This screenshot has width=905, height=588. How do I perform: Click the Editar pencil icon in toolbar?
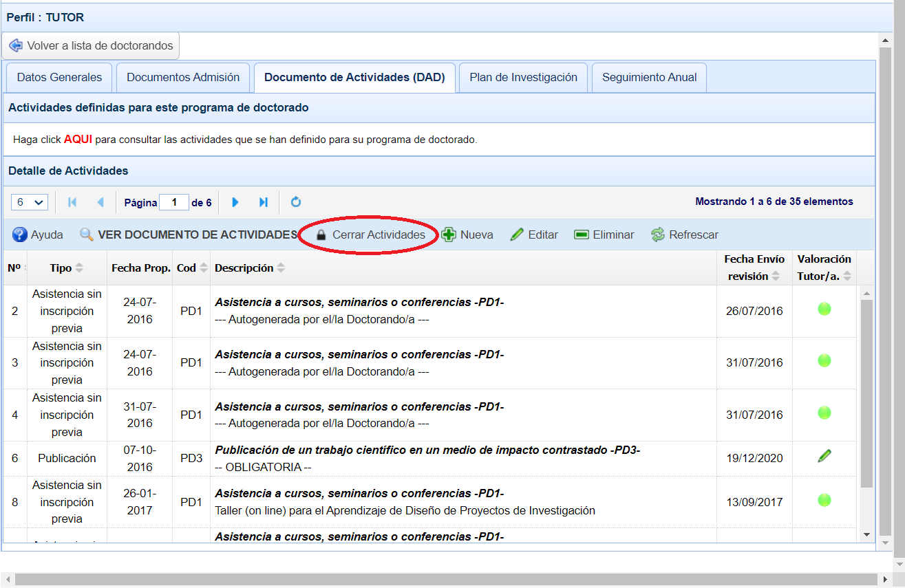517,235
